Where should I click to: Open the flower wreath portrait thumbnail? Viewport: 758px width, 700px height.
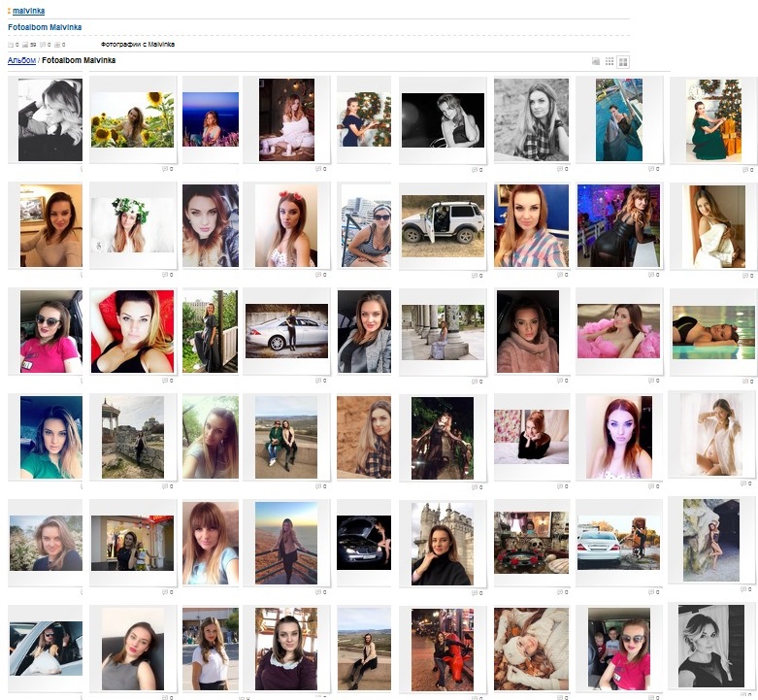coord(132,225)
